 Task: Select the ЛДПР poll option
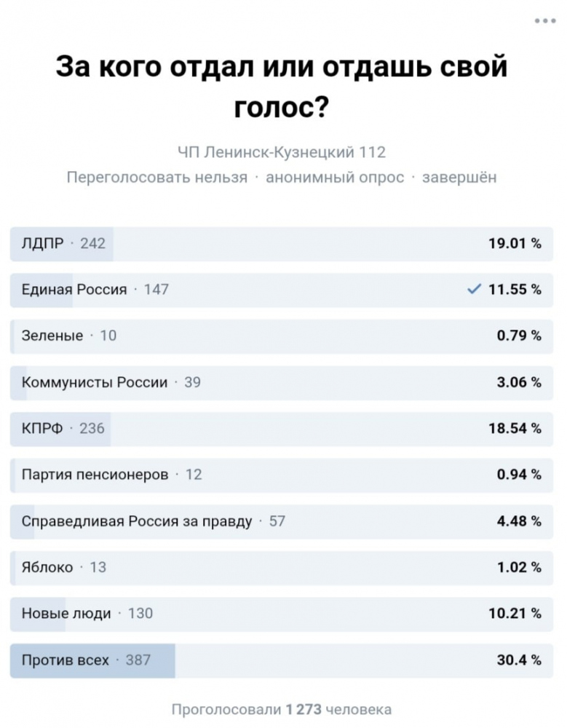tap(282, 244)
